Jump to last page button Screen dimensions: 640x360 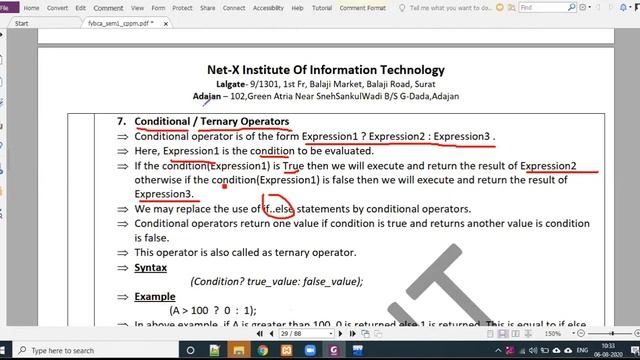[x=352, y=333]
